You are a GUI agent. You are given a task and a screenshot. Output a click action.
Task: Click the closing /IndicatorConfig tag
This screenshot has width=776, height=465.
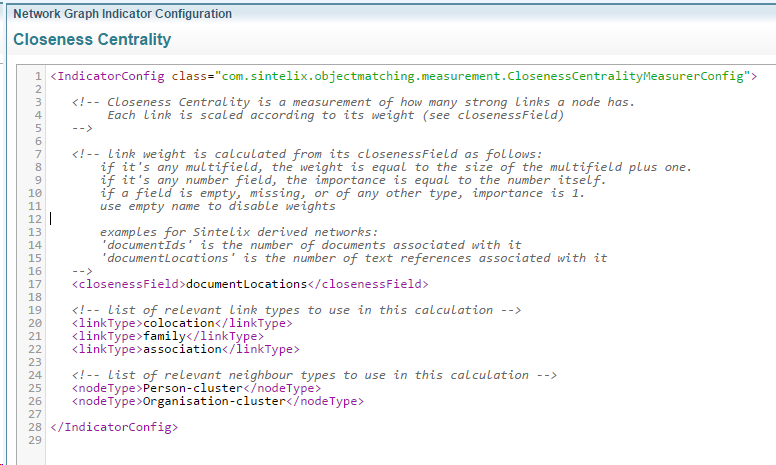(x=114, y=427)
